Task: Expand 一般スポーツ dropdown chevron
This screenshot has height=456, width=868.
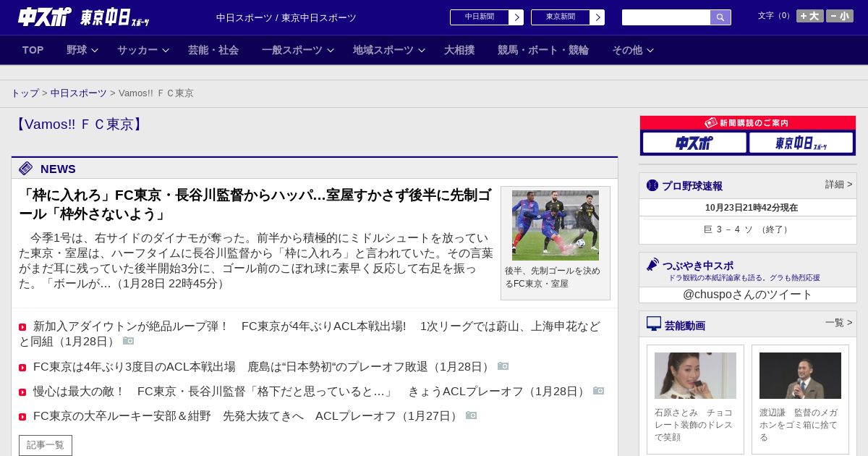Action: [331, 50]
